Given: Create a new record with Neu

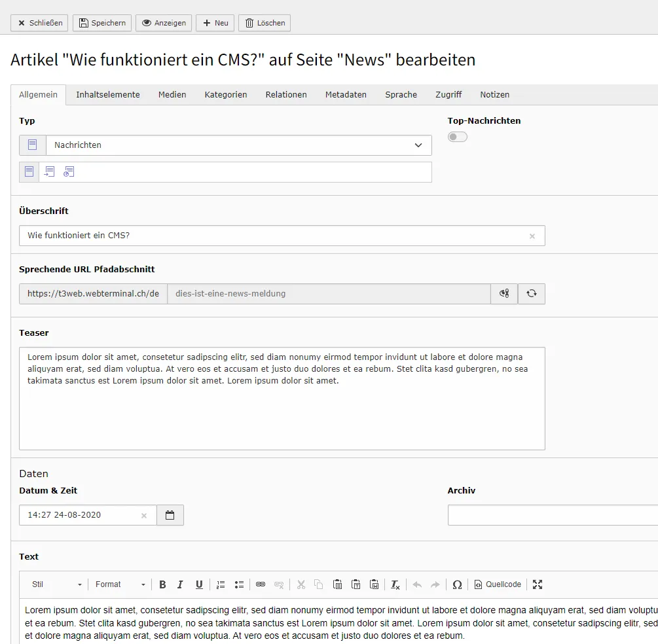Looking at the screenshot, I should coord(215,23).
